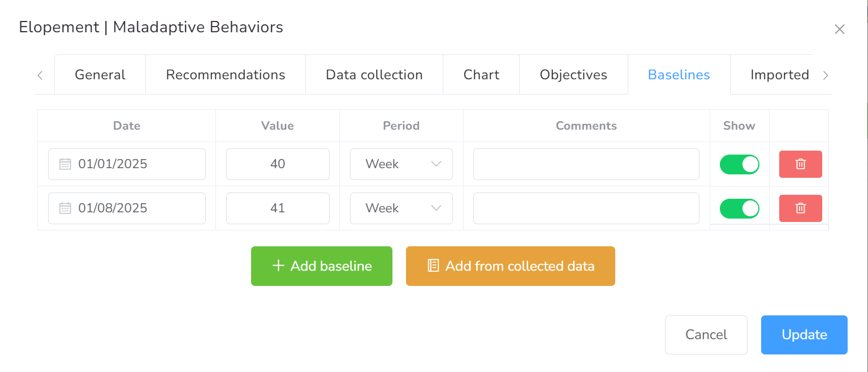Expand Period dropdown in second row

tap(401, 208)
